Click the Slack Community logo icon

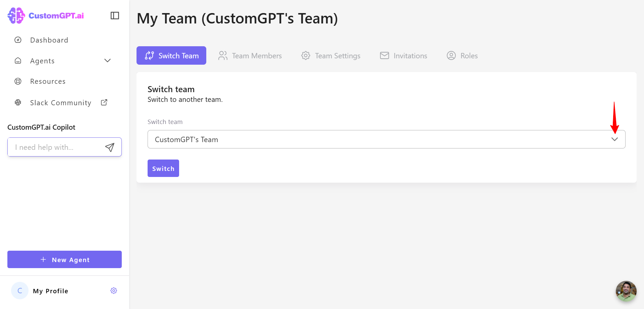(x=18, y=103)
